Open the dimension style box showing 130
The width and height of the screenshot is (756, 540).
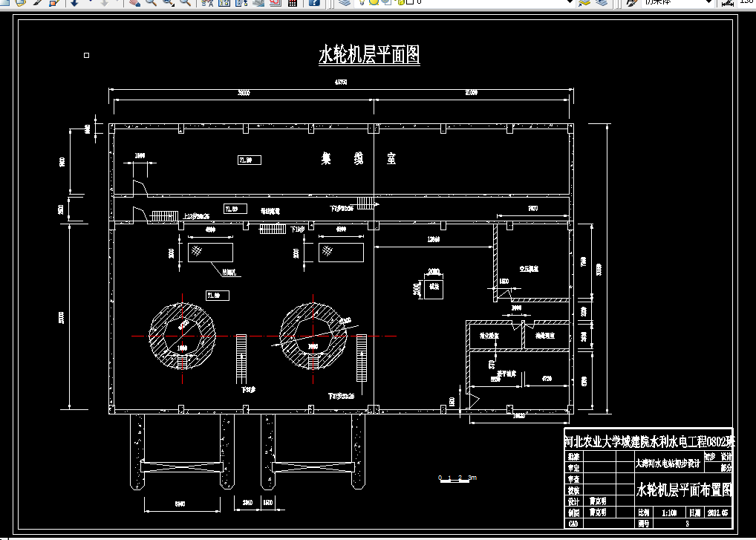[x=747, y=2]
